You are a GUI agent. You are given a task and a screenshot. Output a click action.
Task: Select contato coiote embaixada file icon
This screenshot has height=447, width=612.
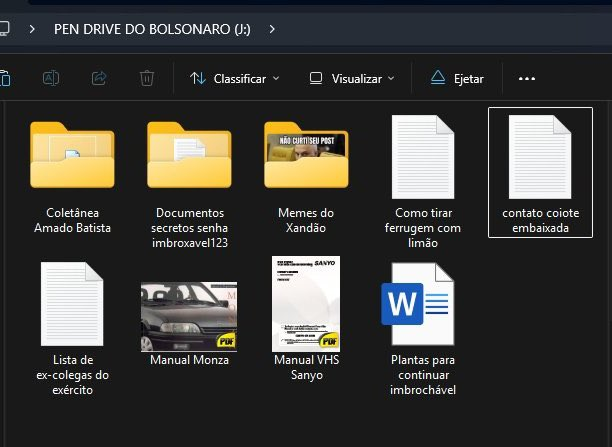point(540,157)
